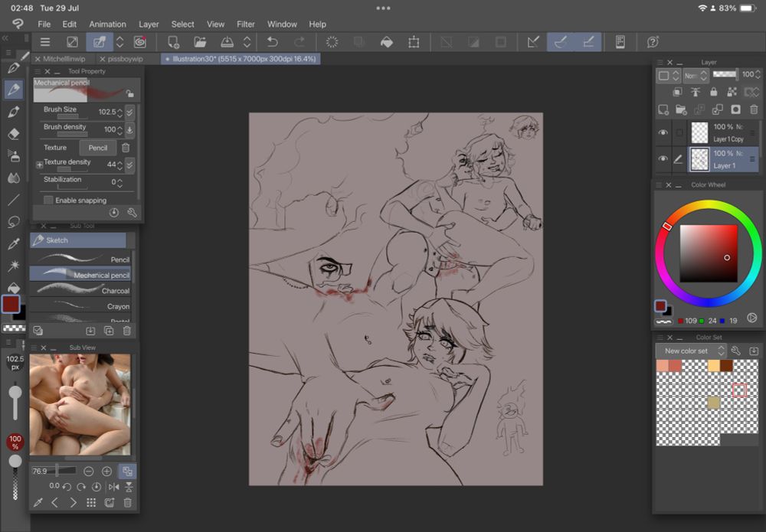Select the Crayon sub tool
The height and width of the screenshot is (532, 766).
pos(80,306)
